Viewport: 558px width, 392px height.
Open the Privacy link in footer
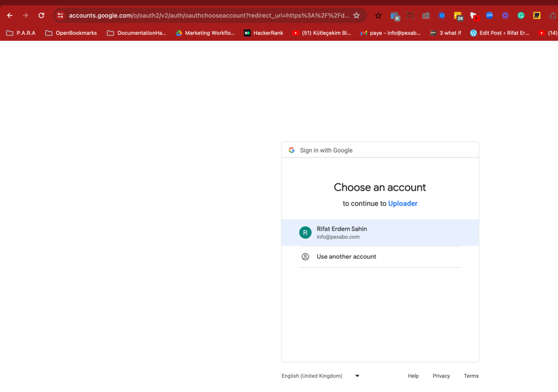(x=441, y=376)
